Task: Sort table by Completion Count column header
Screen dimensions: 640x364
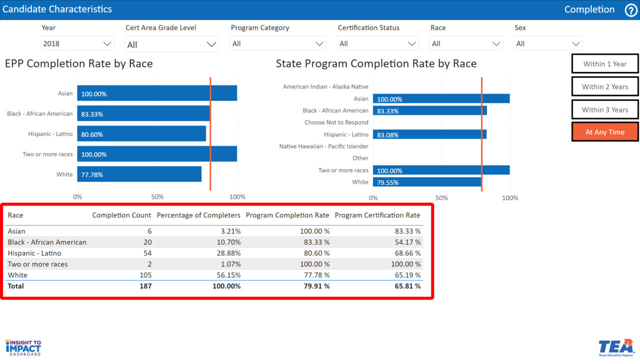Action: click(x=121, y=215)
